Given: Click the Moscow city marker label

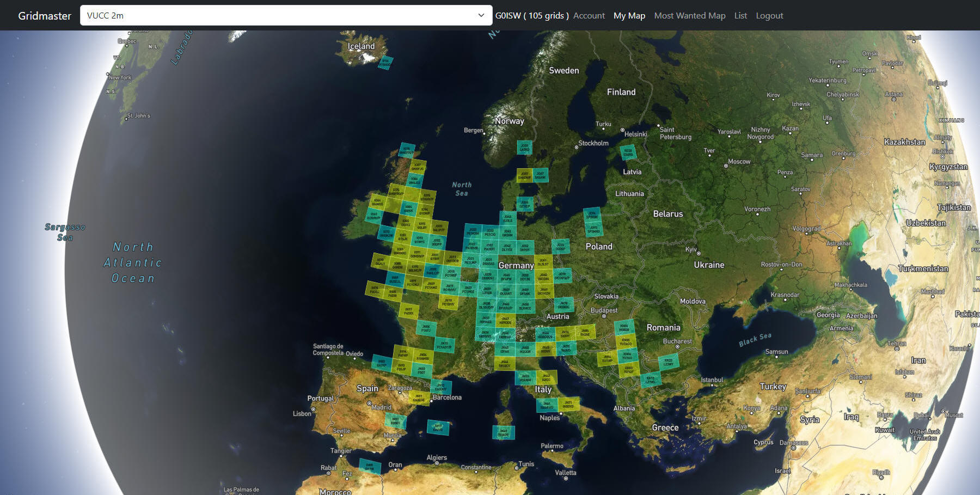Looking at the screenshot, I should [739, 162].
